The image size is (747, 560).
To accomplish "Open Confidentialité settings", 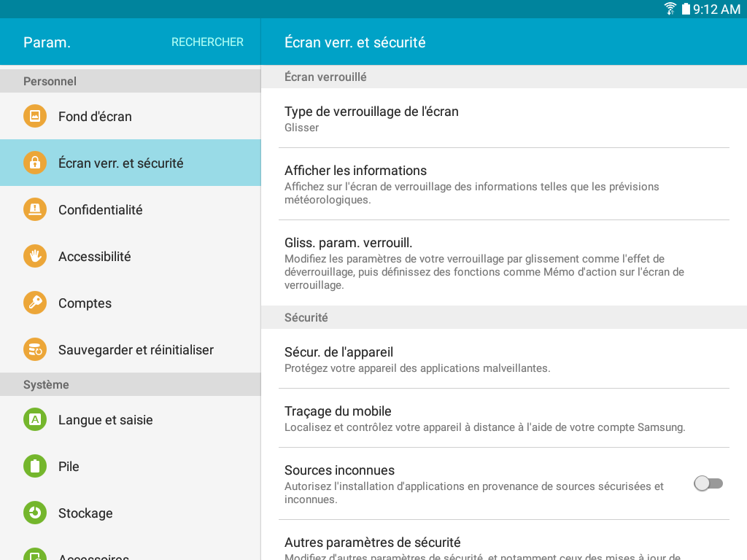I will (x=131, y=209).
